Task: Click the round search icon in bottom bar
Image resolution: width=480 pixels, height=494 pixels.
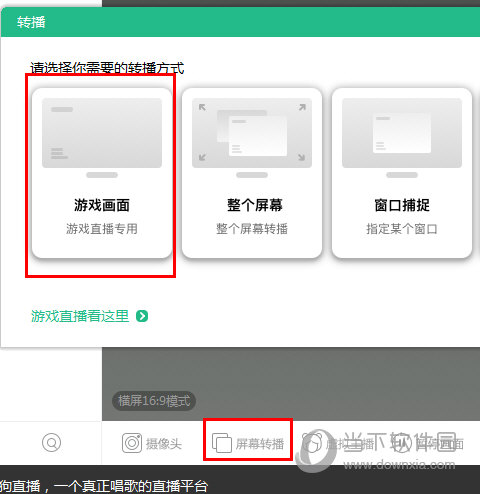Action: (51, 443)
